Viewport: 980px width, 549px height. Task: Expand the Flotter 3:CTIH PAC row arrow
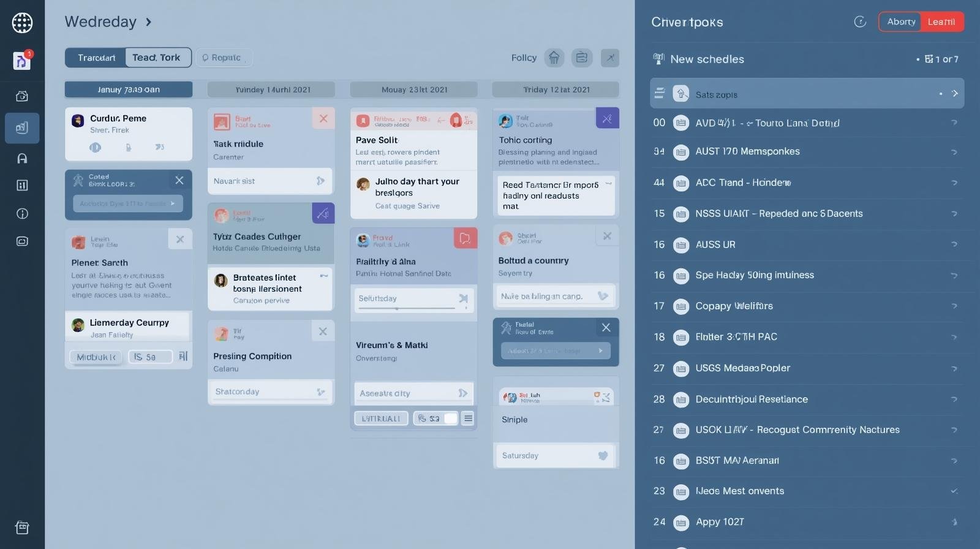click(954, 337)
